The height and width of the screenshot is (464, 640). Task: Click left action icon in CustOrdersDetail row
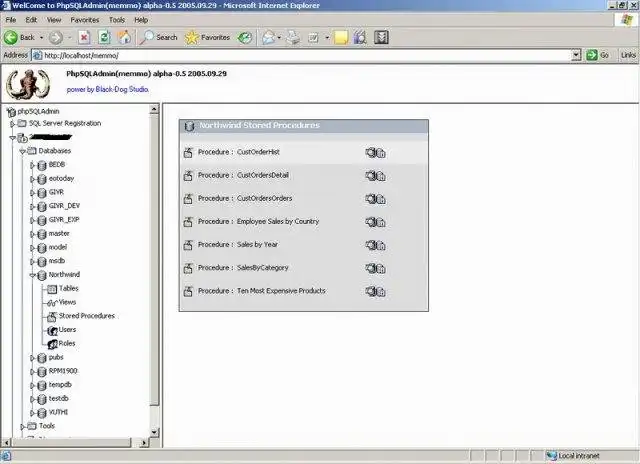click(x=370, y=176)
